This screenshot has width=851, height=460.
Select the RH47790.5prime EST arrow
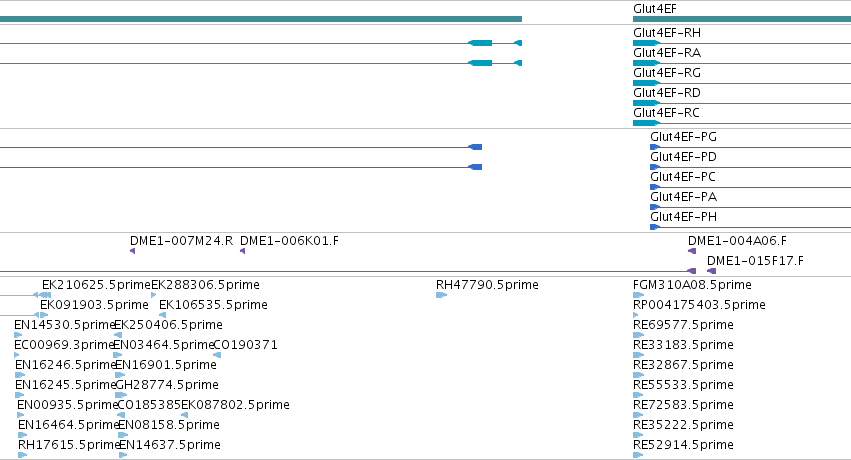point(441,295)
